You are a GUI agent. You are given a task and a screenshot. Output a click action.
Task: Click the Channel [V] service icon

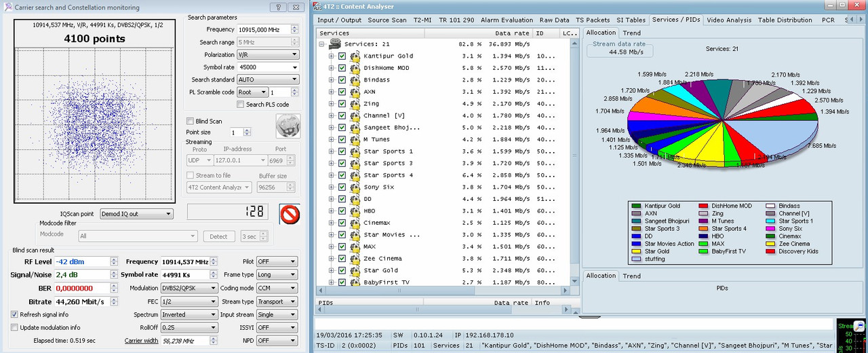[x=355, y=115]
